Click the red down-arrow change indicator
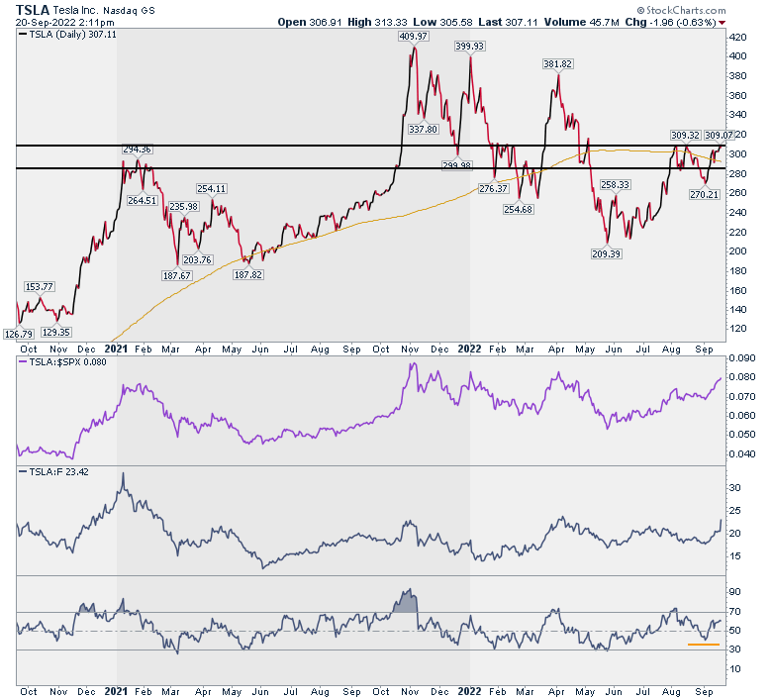 723,23
